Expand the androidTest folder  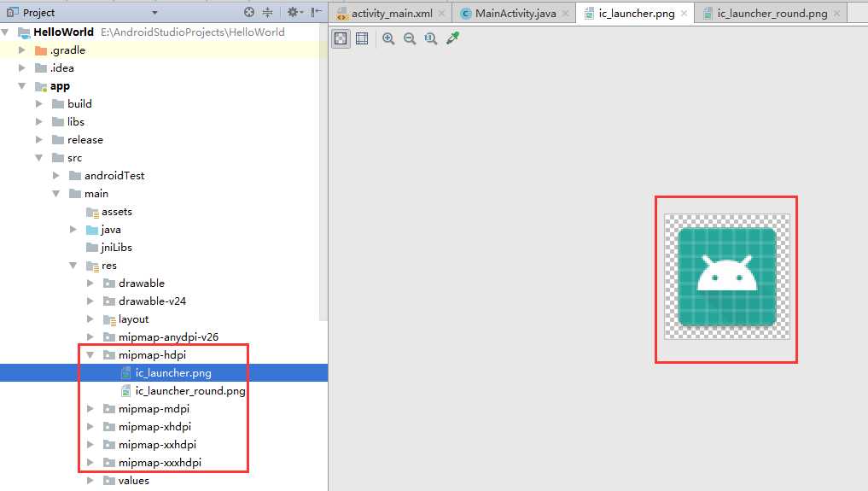56,175
